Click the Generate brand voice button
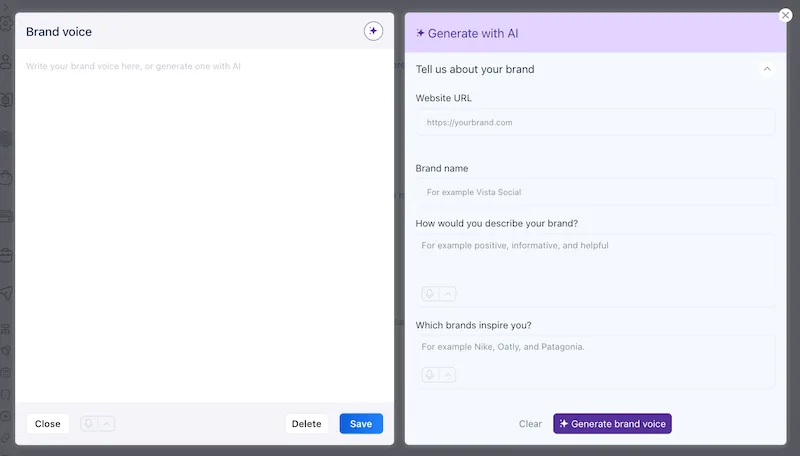 pyautogui.click(x=612, y=424)
